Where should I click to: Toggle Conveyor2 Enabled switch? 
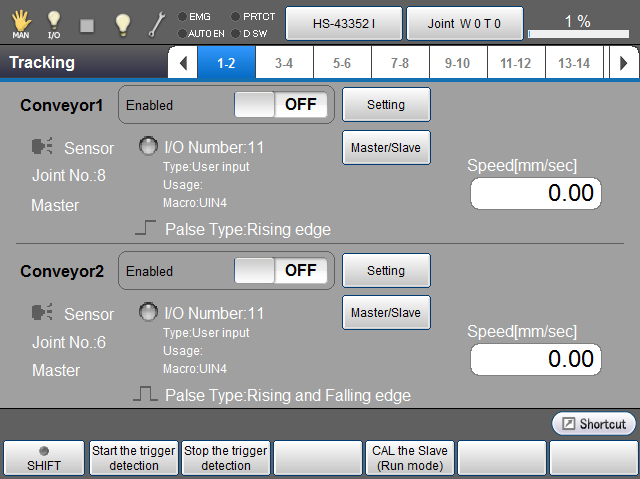pyautogui.click(x=280, y=270)
